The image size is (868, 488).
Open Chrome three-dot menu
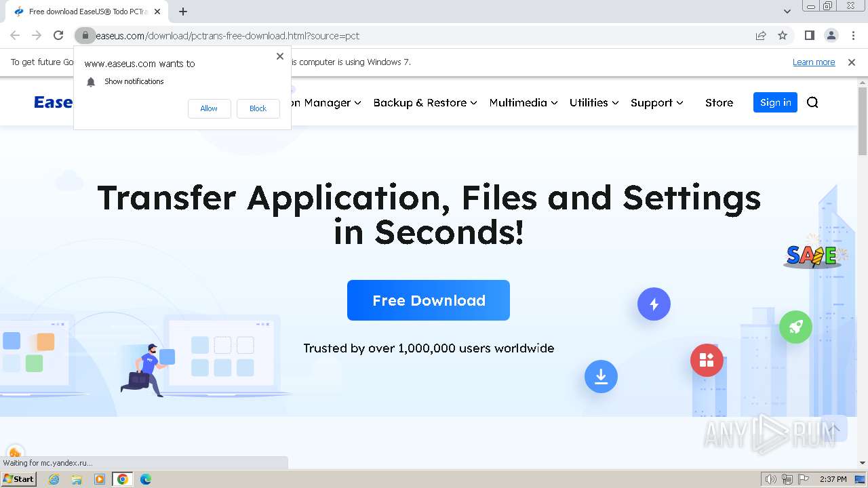(853, 35)
